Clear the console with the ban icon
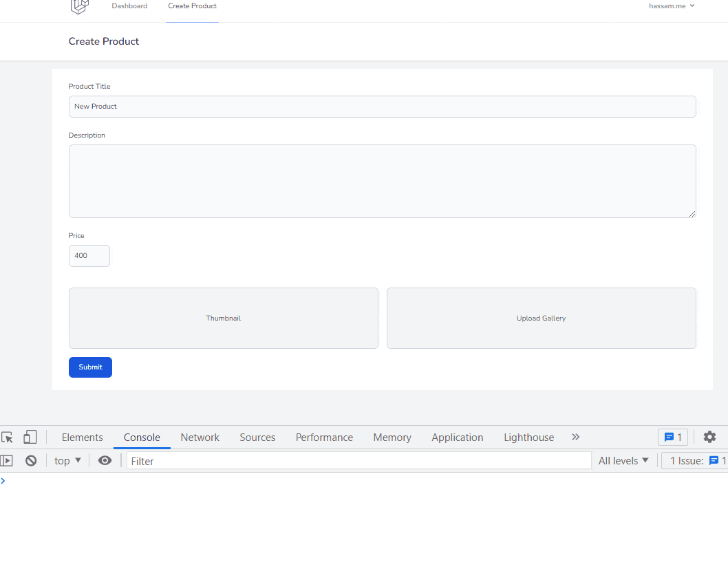The width and height of the screenshot is (728, 582). [x=31, y=460]
